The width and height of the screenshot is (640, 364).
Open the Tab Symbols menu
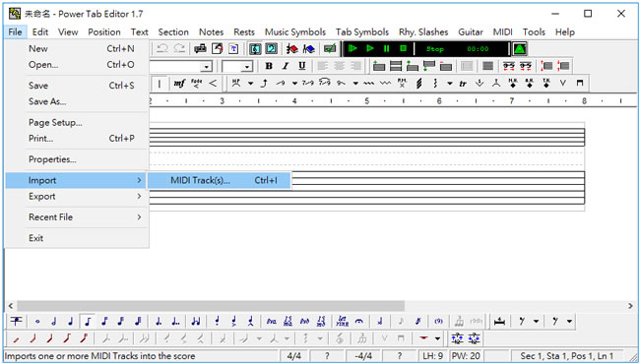pyautogui.click(x=362, y=32)
